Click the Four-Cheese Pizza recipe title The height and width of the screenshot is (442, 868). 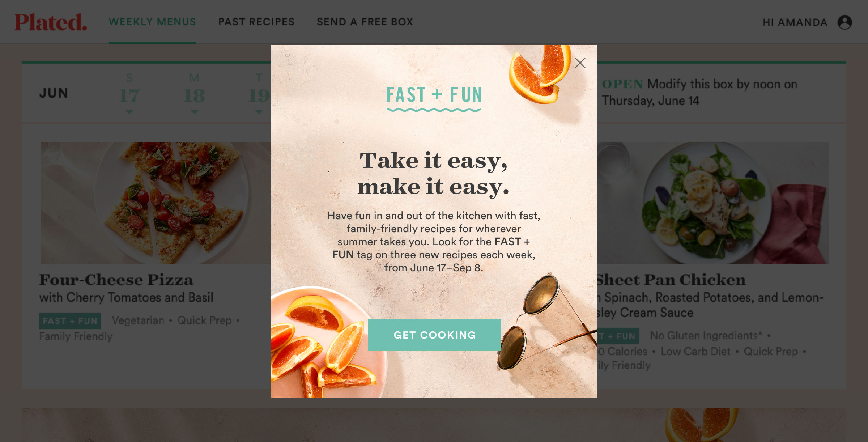click(x=116, y=280)
